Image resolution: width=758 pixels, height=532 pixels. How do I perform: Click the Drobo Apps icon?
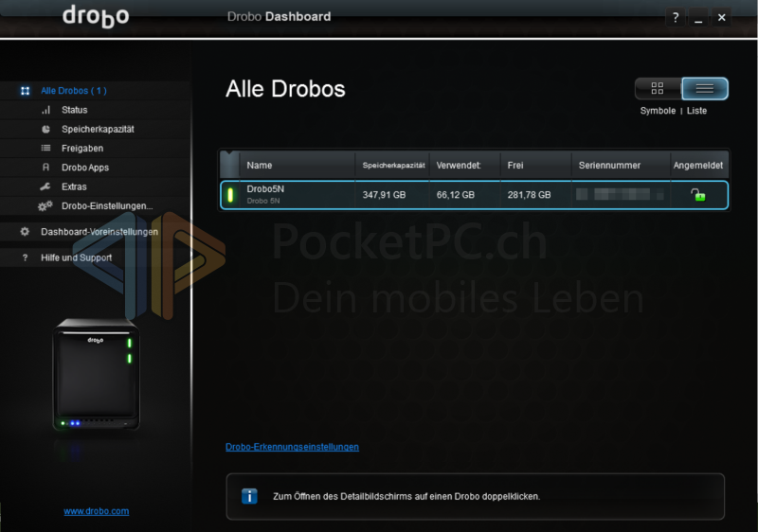coord(45,168)
